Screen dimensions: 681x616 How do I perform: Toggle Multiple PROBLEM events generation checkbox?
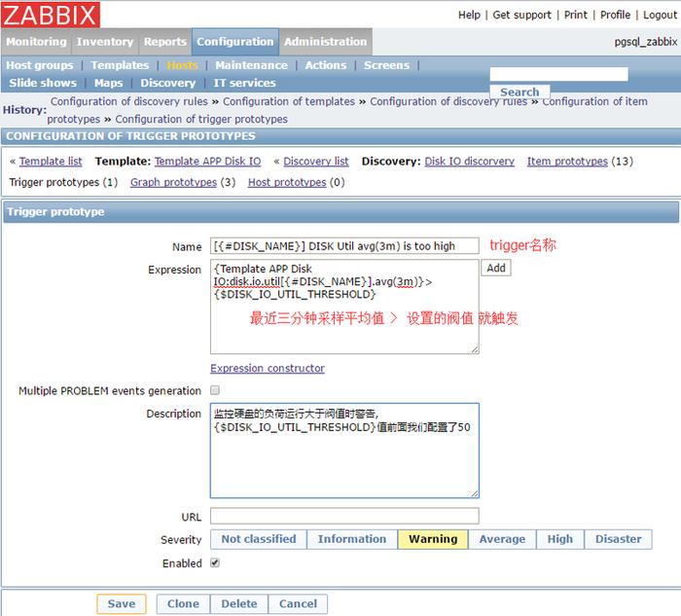click(x=215, y=390)
